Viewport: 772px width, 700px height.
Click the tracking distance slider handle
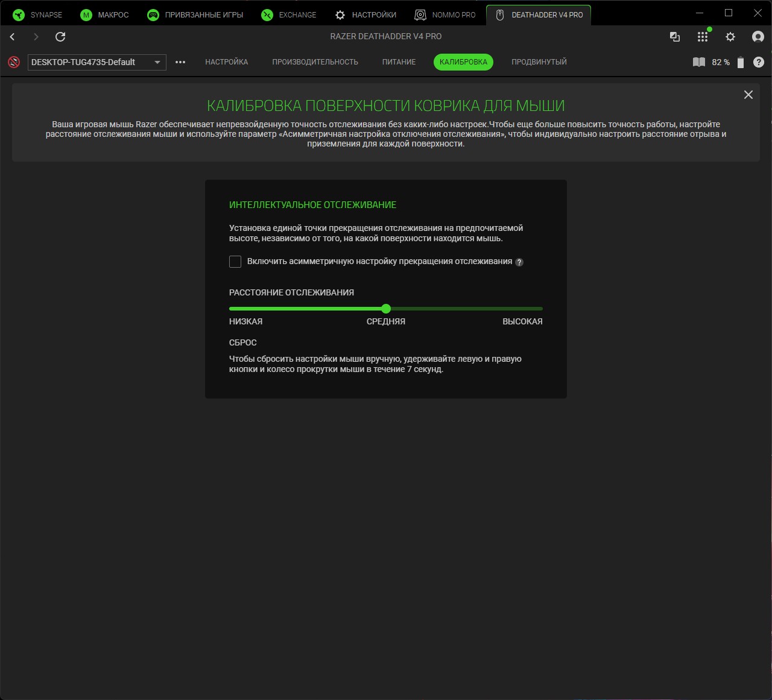pyautogui.click(x=386, y=309)
